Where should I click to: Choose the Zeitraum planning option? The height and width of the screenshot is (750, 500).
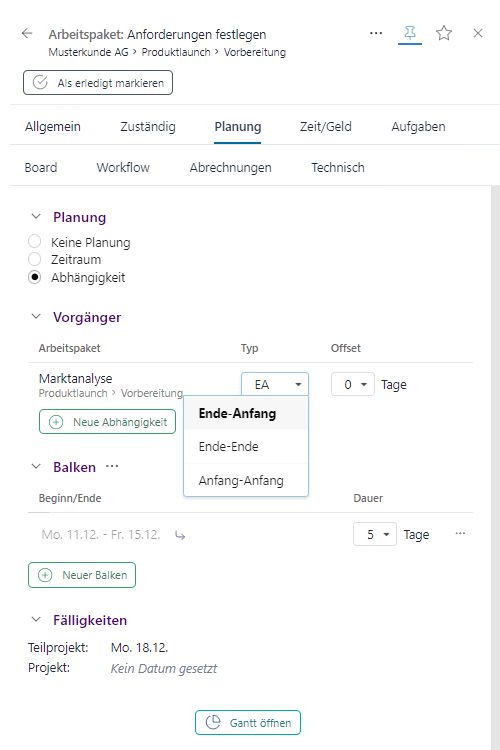[34, 259]
